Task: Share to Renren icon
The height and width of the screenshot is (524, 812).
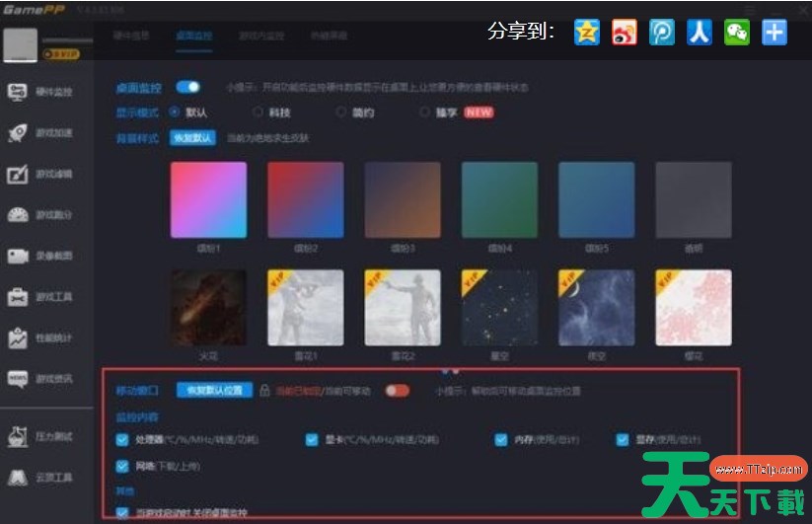Action: click(x=700, y=33)
